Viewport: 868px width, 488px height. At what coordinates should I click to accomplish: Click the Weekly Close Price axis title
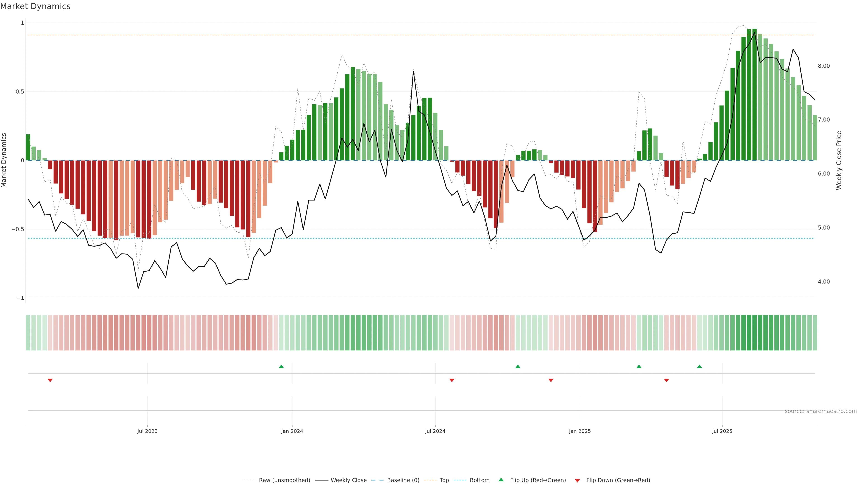(x=839, y=160)
